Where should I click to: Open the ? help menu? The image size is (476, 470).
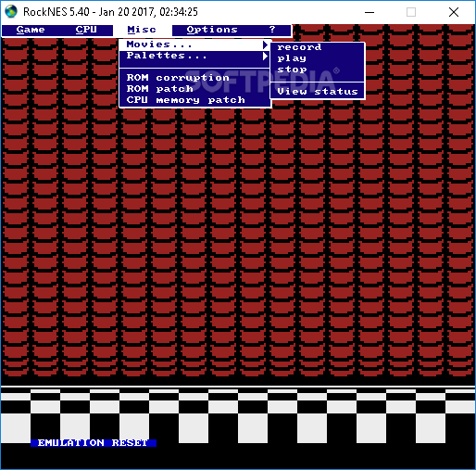tap(272, 30)
